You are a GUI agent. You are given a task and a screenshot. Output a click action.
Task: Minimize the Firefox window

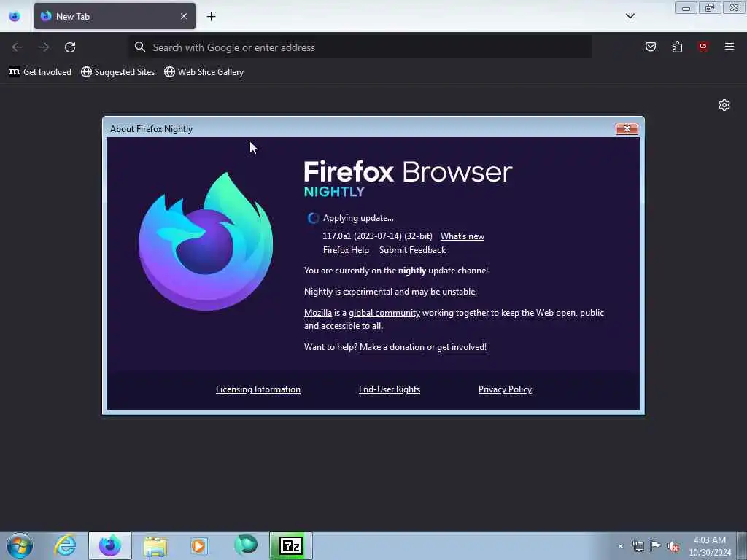[686, 7]
